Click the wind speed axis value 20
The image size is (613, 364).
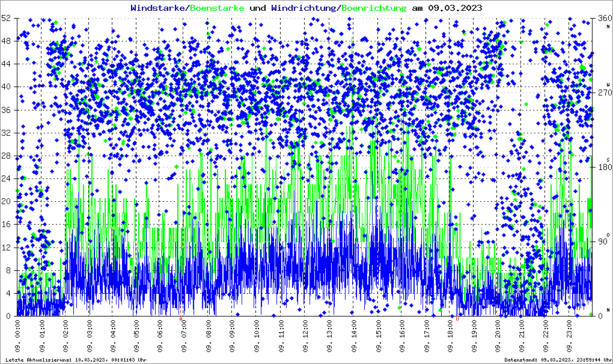(x=6, y=202)
